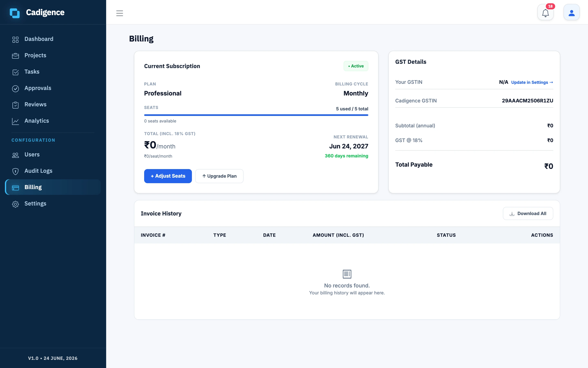
Task: Click the seats usage progress bar
Action: pos(256,115)
